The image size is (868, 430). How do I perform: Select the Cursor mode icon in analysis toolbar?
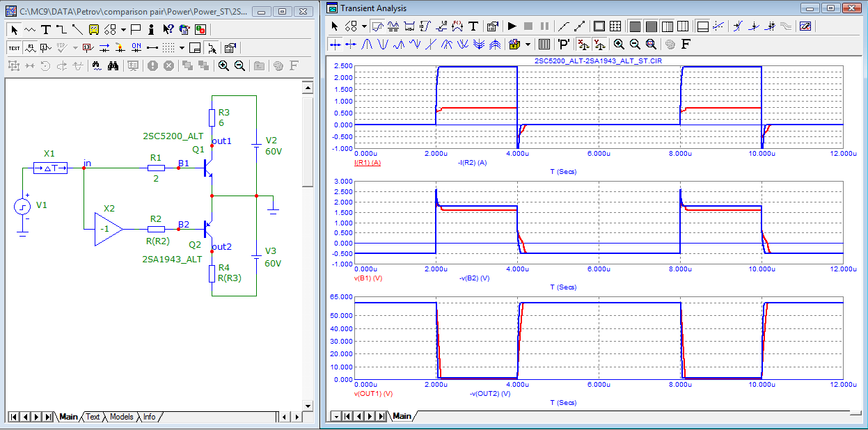coord(393,26)
